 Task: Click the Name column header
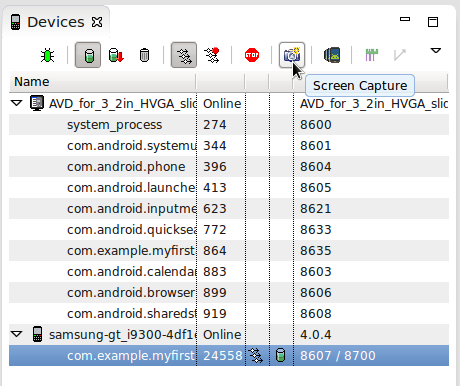tap(103, 82)
